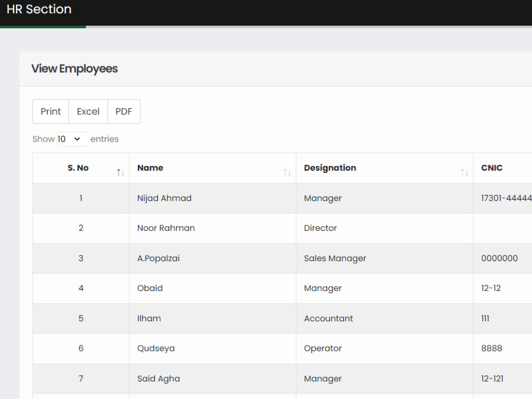This screenshot has height=399, width=532.
Task: Click serial number 5 cell
Action: 81,318
